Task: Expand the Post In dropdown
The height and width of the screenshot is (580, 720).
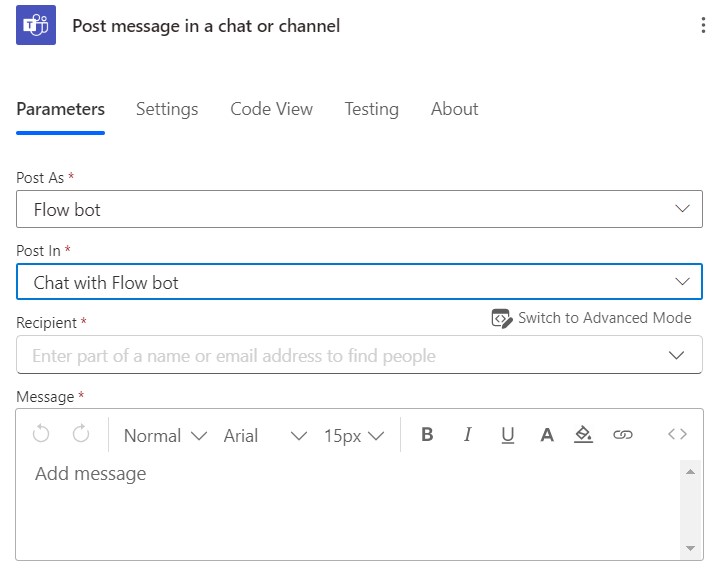Action: [x=359, y=282]
